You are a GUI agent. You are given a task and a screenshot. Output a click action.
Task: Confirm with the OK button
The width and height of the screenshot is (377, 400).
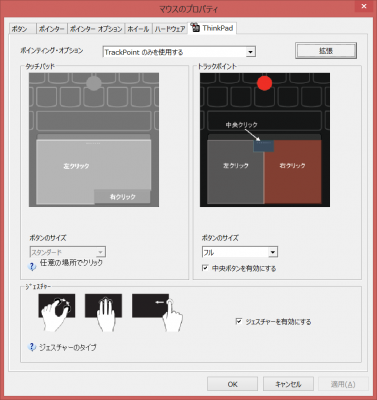[x=232, y=384]
